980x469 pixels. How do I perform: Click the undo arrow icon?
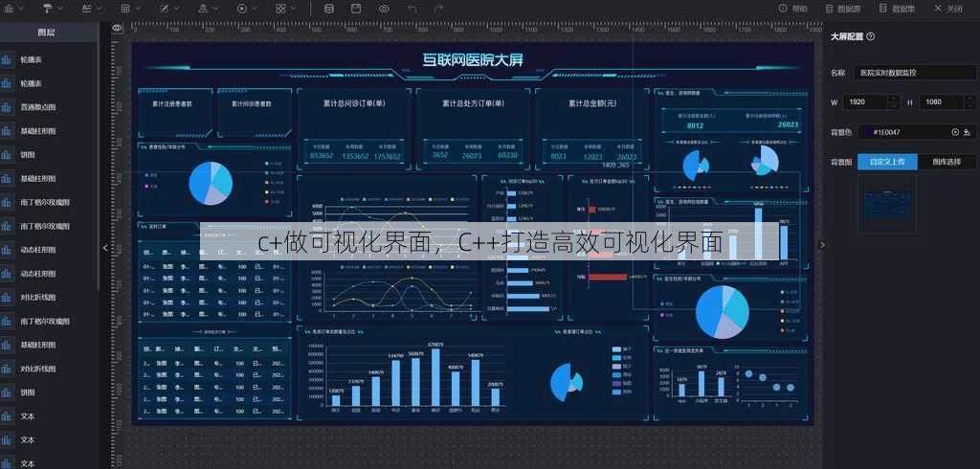(x=412, y=8)
